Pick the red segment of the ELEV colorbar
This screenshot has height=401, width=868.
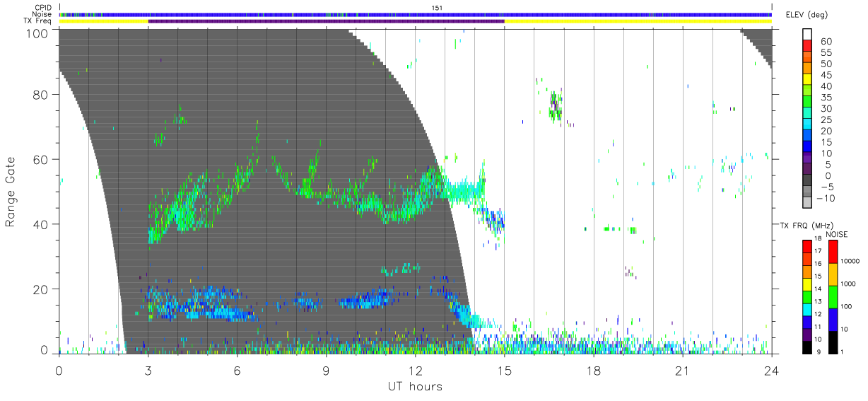tap(808, 45)
